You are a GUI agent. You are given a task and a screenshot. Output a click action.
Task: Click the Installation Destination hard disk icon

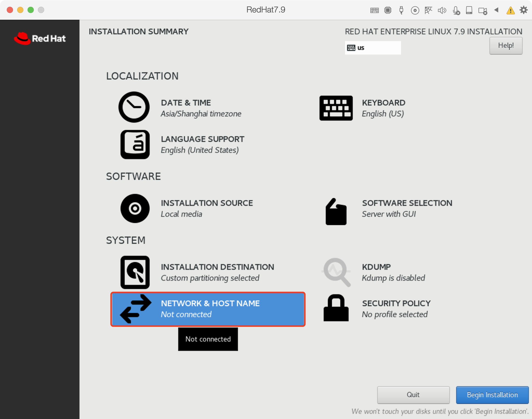click(135, 272)
